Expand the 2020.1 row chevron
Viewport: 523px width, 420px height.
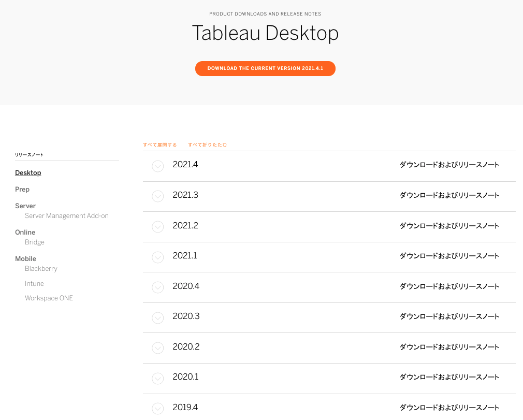(x=158, y=379)
